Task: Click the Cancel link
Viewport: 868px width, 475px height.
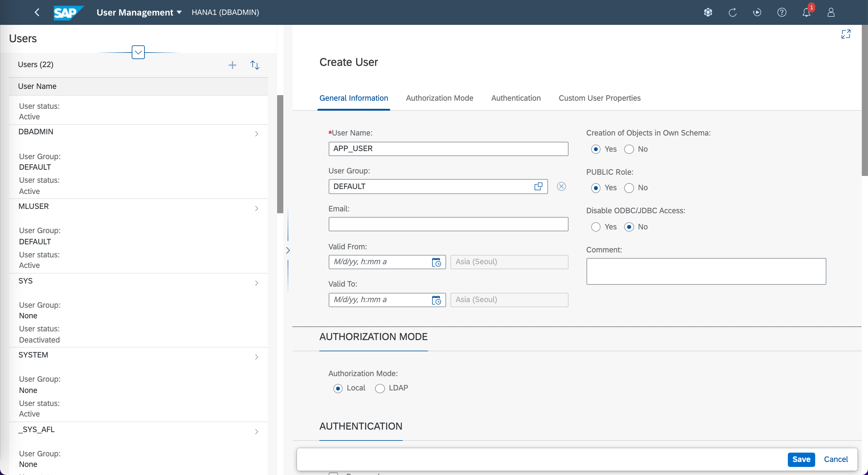Action: pos(836,459)
